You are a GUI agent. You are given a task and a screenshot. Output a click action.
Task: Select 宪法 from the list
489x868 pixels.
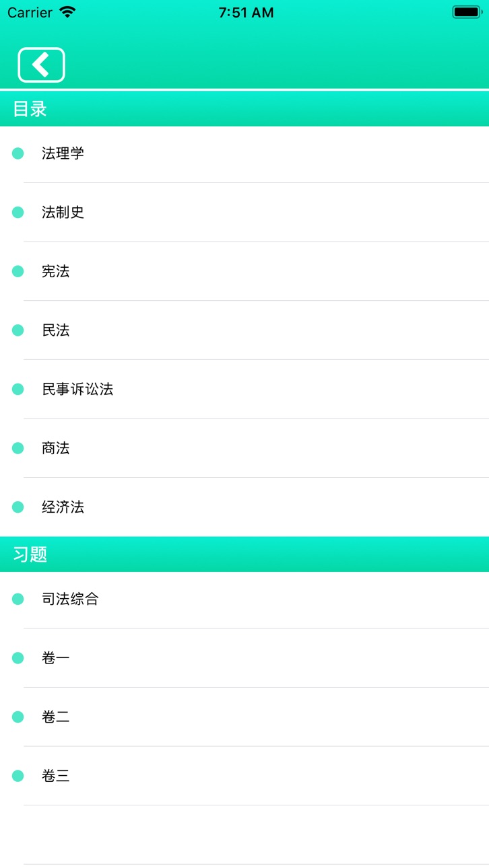click(244, 271)
